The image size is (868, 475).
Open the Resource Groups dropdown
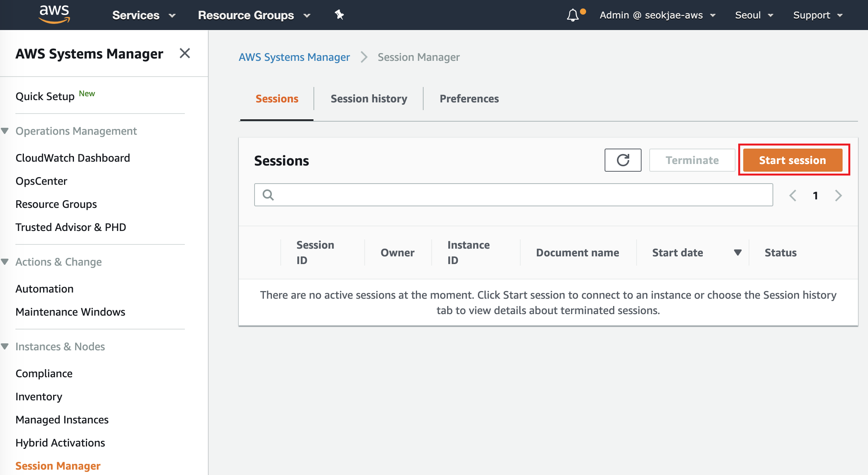click(254, 15)
